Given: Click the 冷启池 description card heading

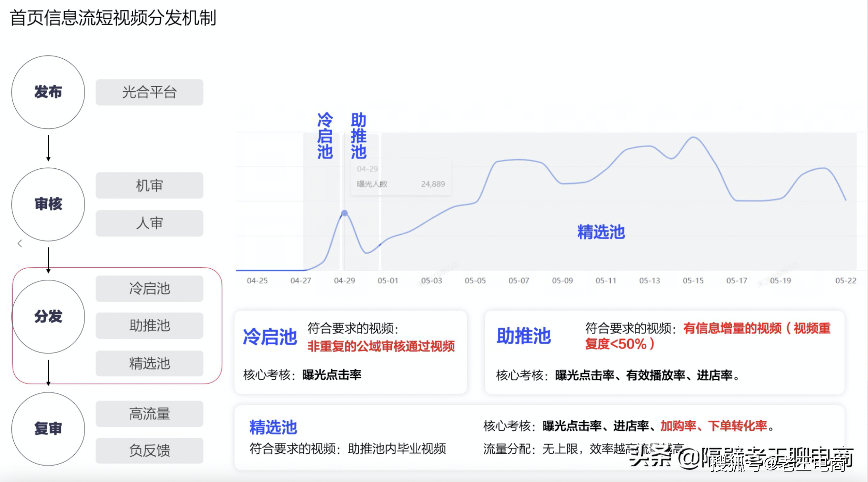Looking at the screenshot, I should 270,337.
